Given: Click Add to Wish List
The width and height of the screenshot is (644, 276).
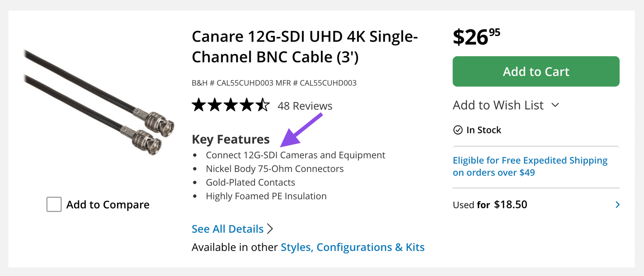Looking at the screenshot, I should (x=498, y=105).
